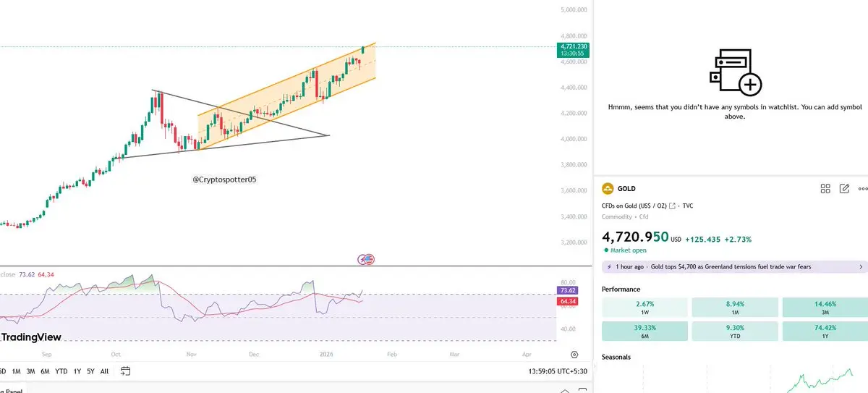Viewport: 868px width, 393px height.
Task: Click the RSI value label 73.62
Action: click(566, 290)
